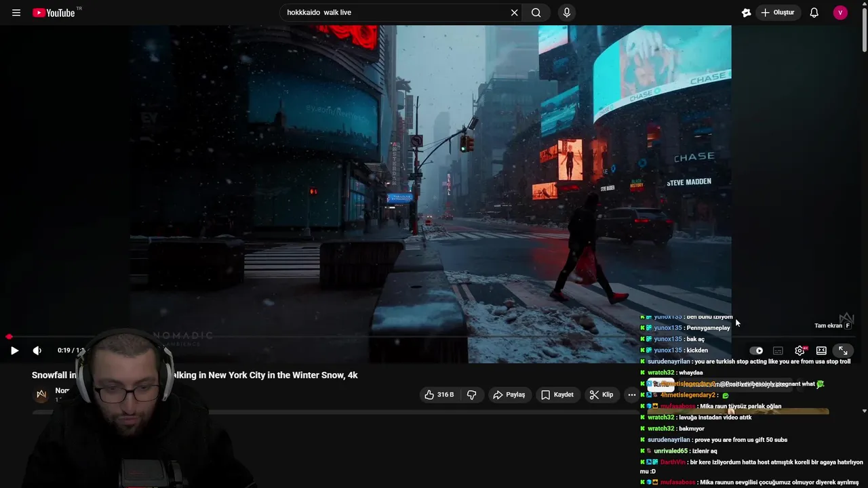Play the paused video
This screenshot has width=868, height=488.
pos(14,350)
